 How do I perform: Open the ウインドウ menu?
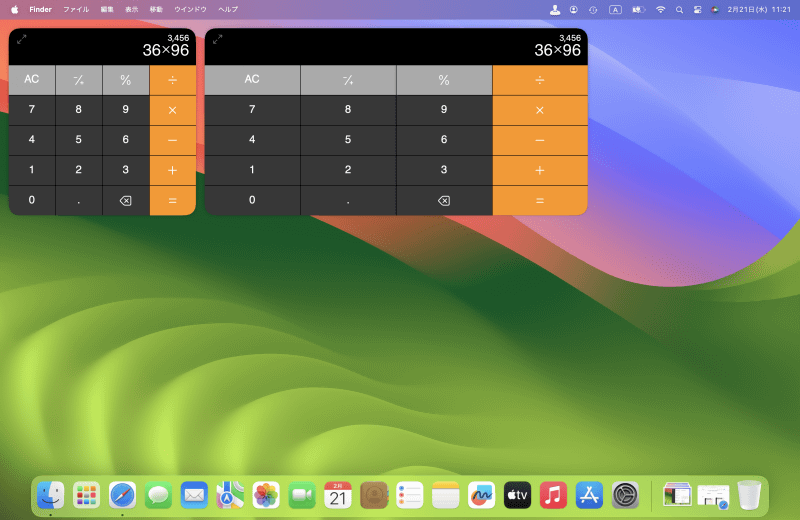tap(190, 9)
